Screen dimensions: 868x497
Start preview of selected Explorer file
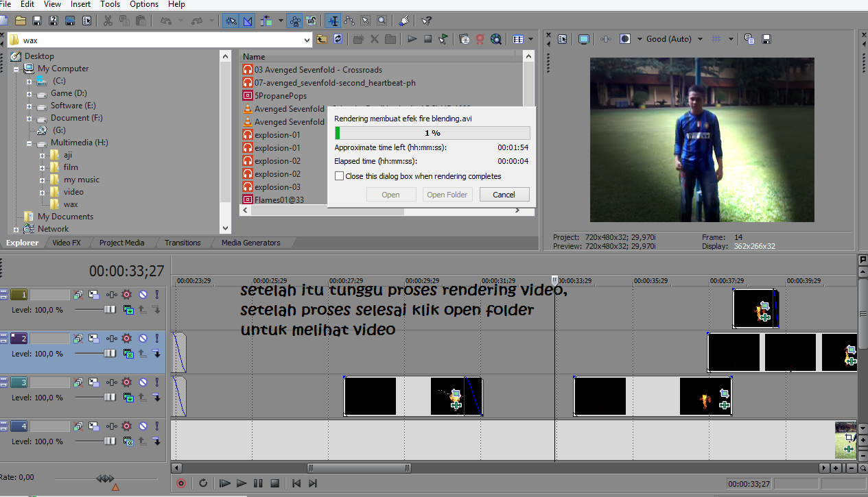(412, 39)
